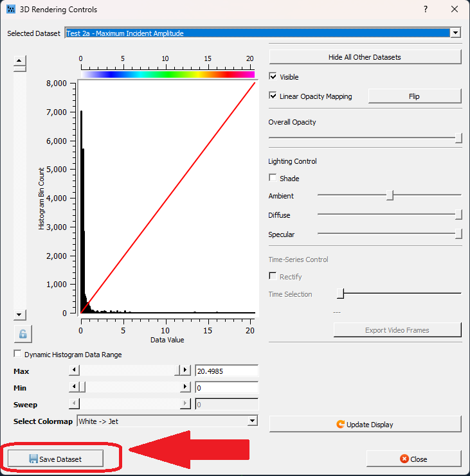Click the Max slider right arrow

[186, 371]
